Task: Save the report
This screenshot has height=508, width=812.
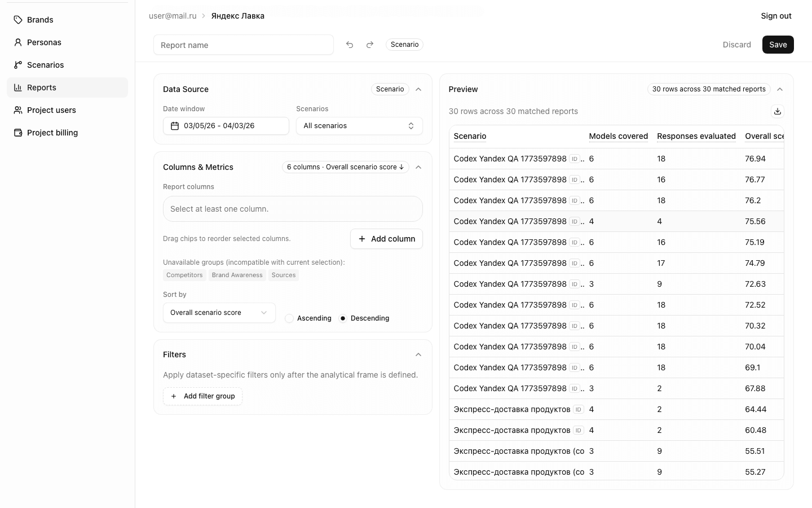Action: pyautogui.click(x=778, y=45)
